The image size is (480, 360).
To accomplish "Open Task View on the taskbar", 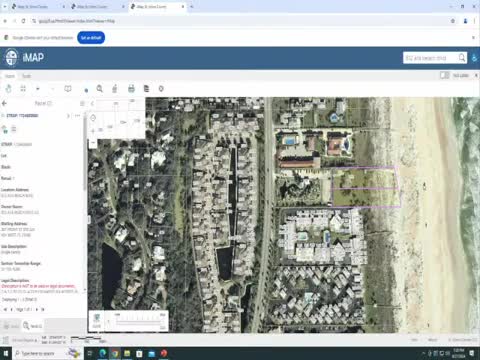I will (90, 353).
